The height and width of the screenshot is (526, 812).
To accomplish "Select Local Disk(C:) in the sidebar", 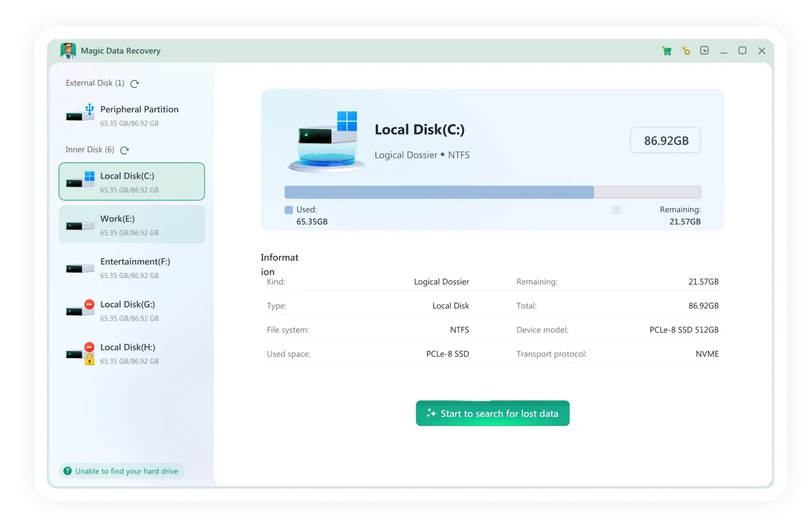I will click(132, 182).
